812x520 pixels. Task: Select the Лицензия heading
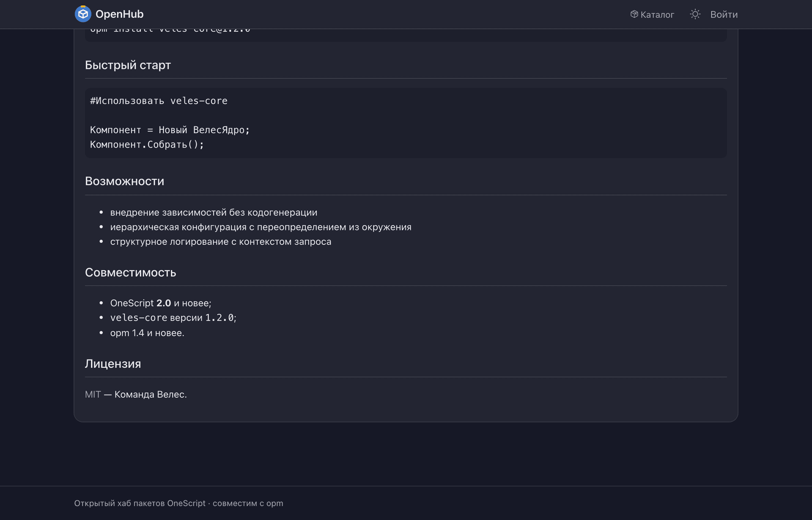pos(113,364)
